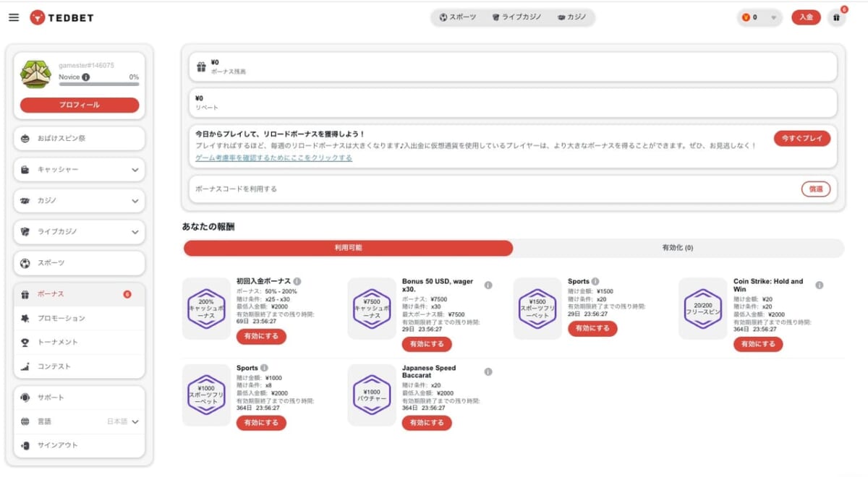Open サポート in the sidebar
The width and height of the screenshot is (868, 477).
tap(79, 397)
